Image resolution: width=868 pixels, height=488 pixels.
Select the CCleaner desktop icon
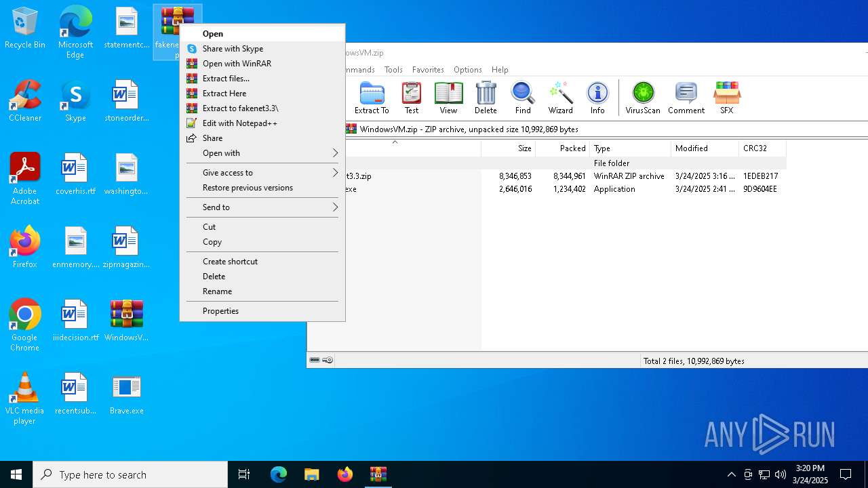tap(25, 101)
